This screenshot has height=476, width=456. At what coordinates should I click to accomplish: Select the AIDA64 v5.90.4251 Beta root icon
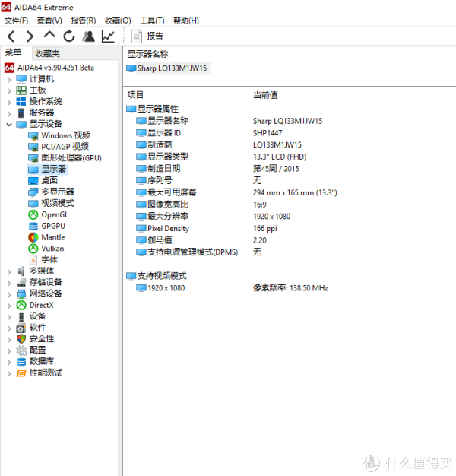tap(9, 68)
